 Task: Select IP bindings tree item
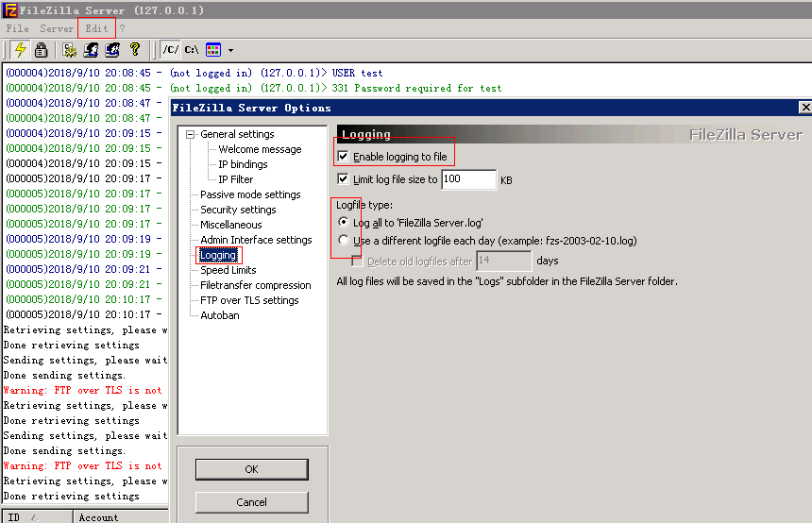(x=243, y=164)
